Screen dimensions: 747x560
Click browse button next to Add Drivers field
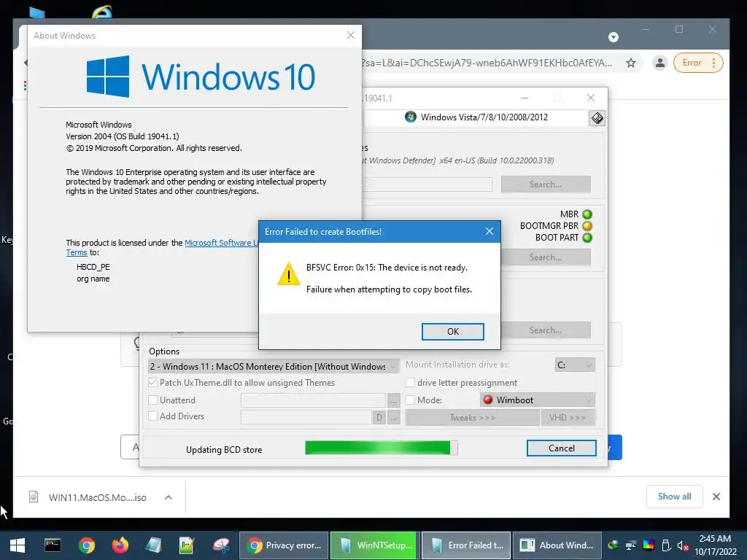pyautogui.click(x=393, y=418)
